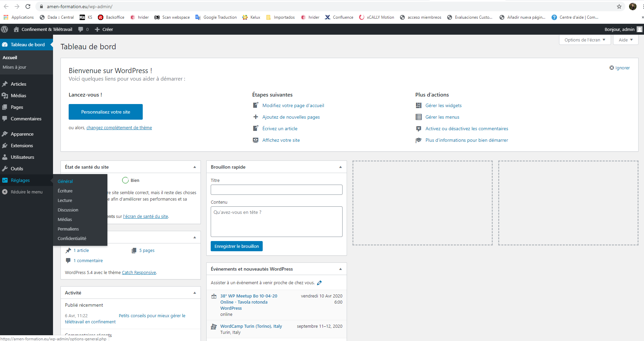Open Lecture settings from the submenu
The width and height of the screenshot is (644, 341).
click(x=65, y=200)
